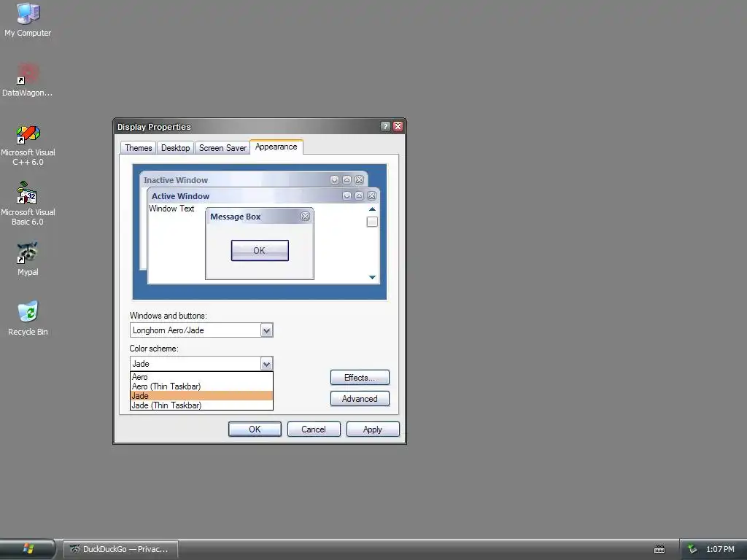Click the on-screen keyboard tray icon
747x560 pixels.
[659, 550]
